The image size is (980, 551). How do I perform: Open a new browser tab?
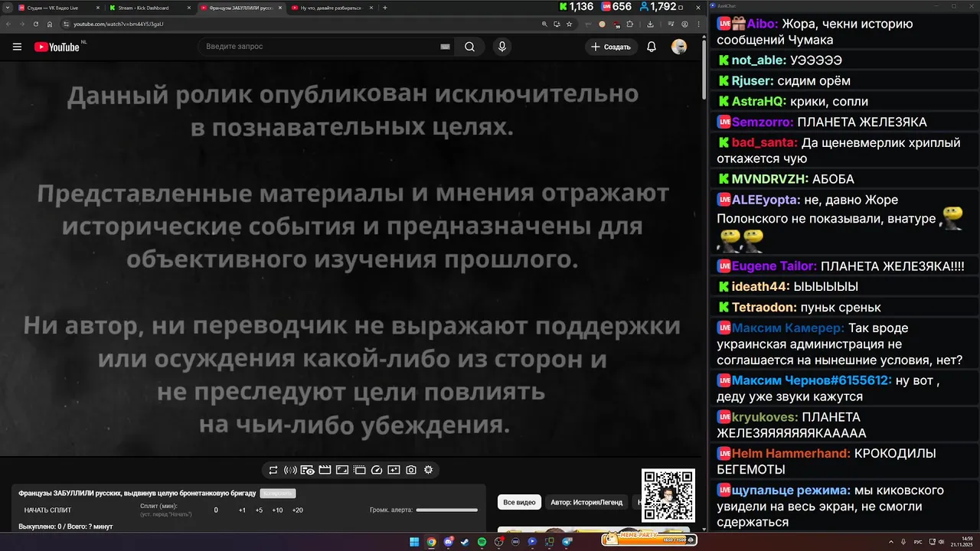click(x=384, y=8)
